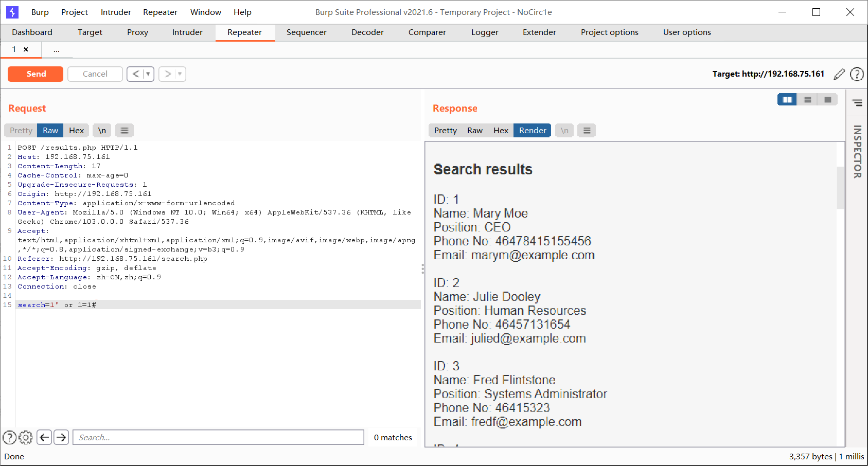Open search settings gear icon
The image size is (868, 466).
(26, 438)
